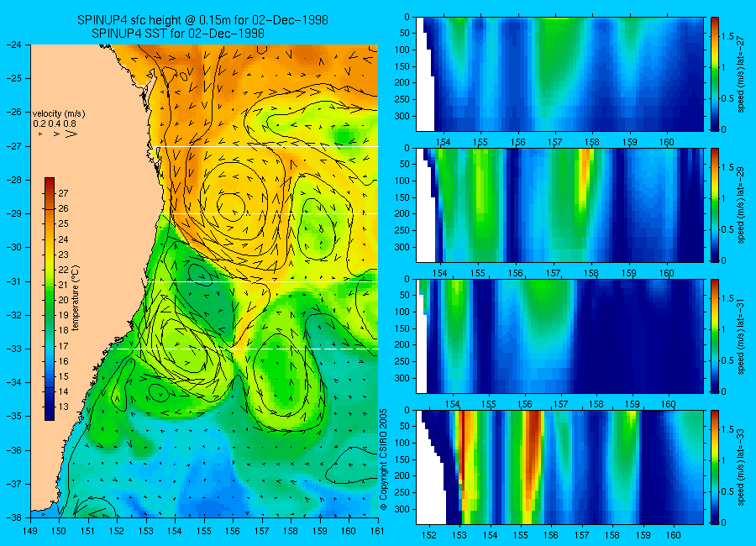Click the warm eddy center near 156, -29 on map
Screen dimensions: 756x546
[232, 207]
